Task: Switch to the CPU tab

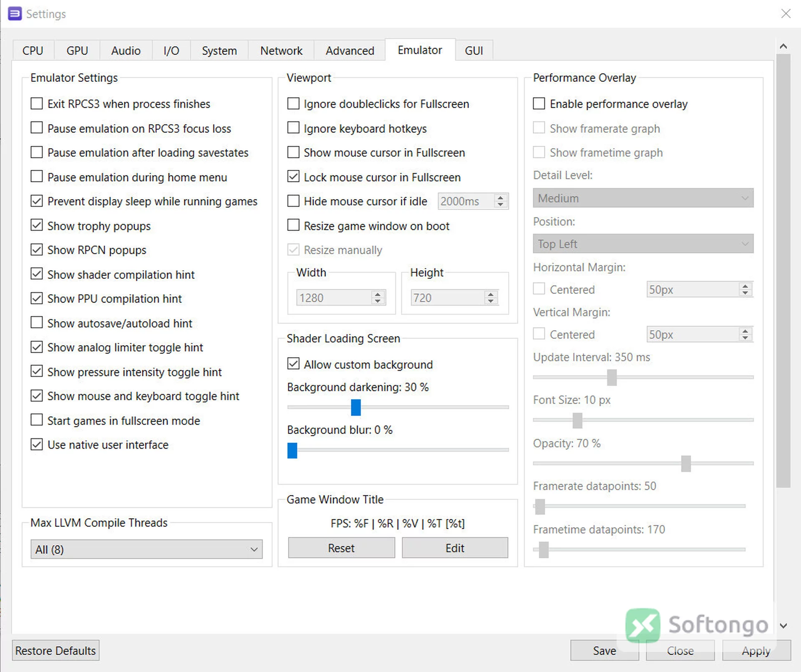Action: tap(33, 51)
